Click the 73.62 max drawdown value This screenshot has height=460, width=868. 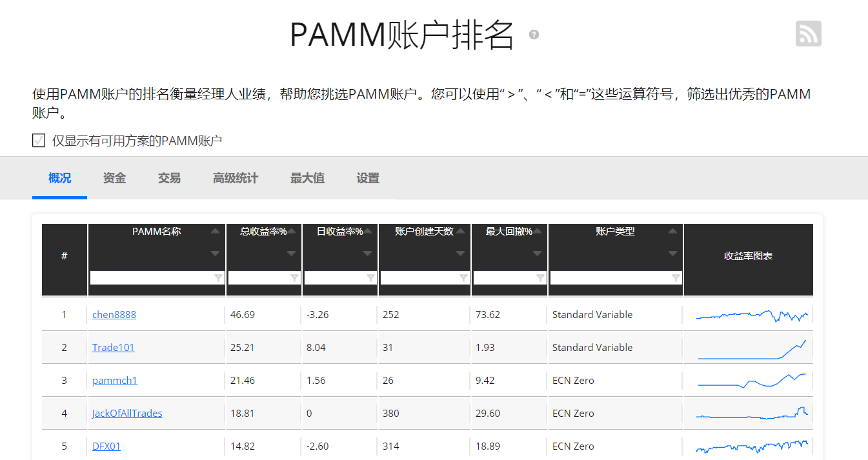488,315
